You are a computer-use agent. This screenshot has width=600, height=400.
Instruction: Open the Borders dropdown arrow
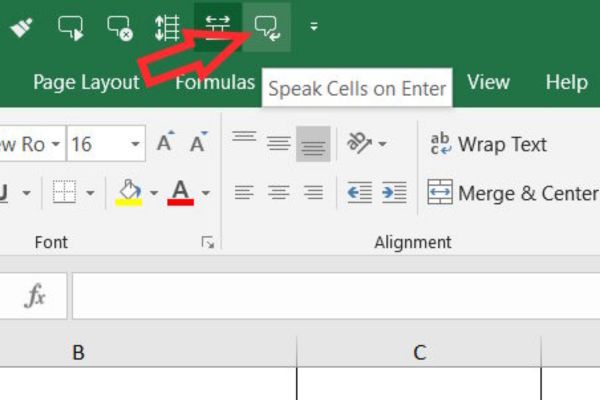coord(90,193)
